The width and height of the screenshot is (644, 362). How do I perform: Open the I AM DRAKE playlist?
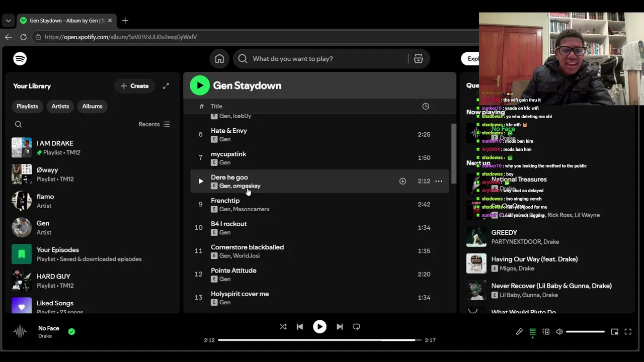[x=93, y=147]
